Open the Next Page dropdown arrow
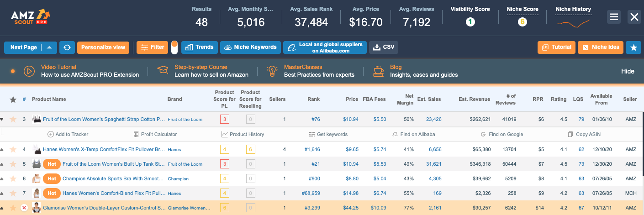This screenshot has height=215, width=644. click(49, 47)
